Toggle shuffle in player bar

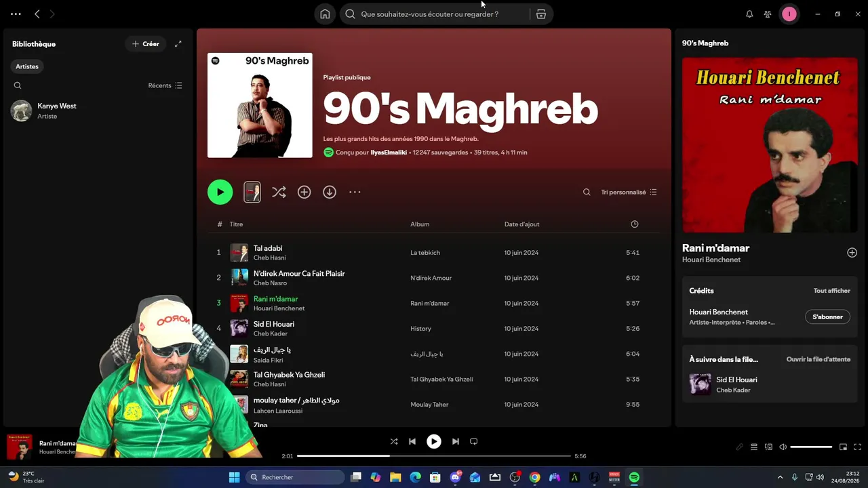[394, 441]
